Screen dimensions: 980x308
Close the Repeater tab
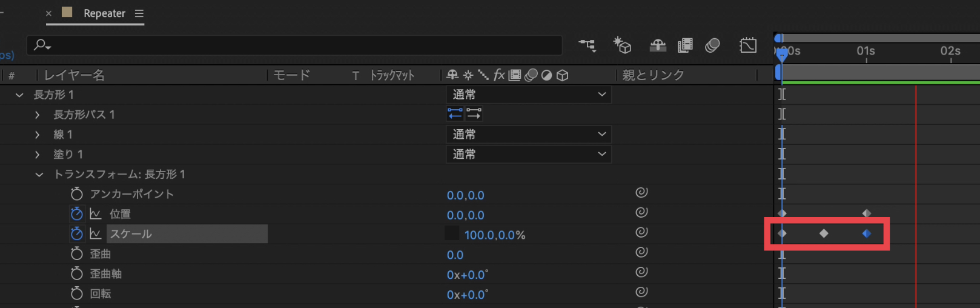click(48, 13)
